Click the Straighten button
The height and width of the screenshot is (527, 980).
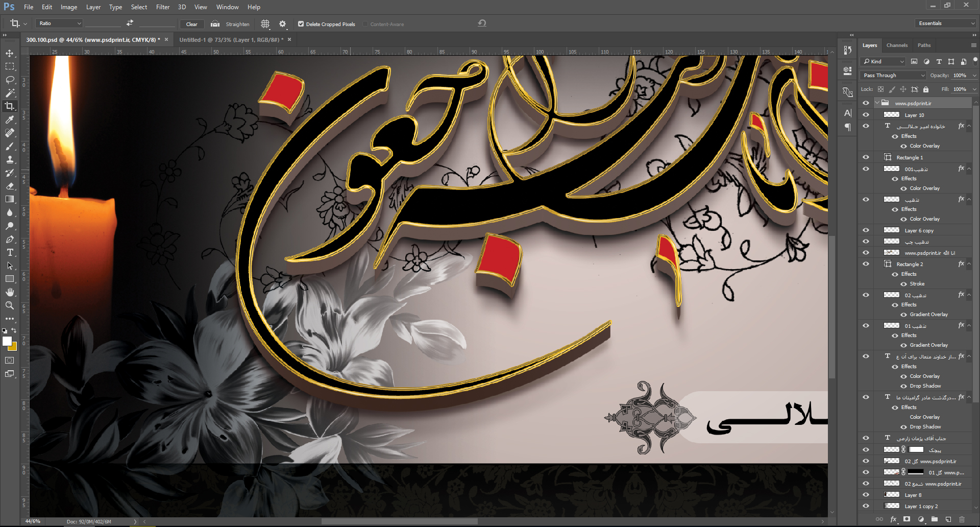coord(230,24)
